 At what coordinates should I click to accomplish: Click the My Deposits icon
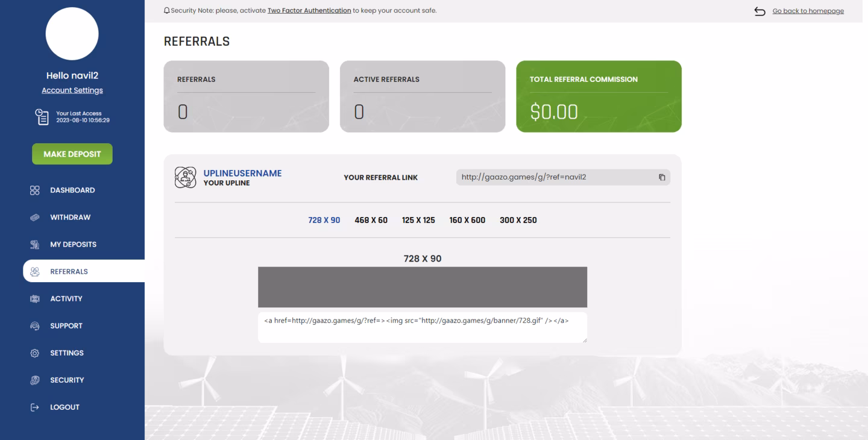click(x=34, y=244)
